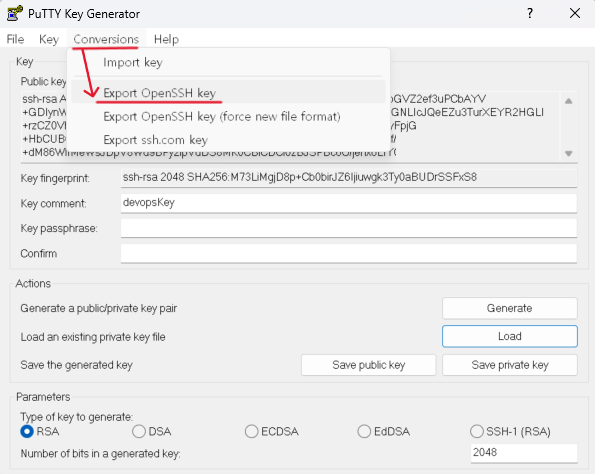Select Export OpenSSH key (force new file format)
This screenshot has width=595, height=474.
click(x=228, y=117)
